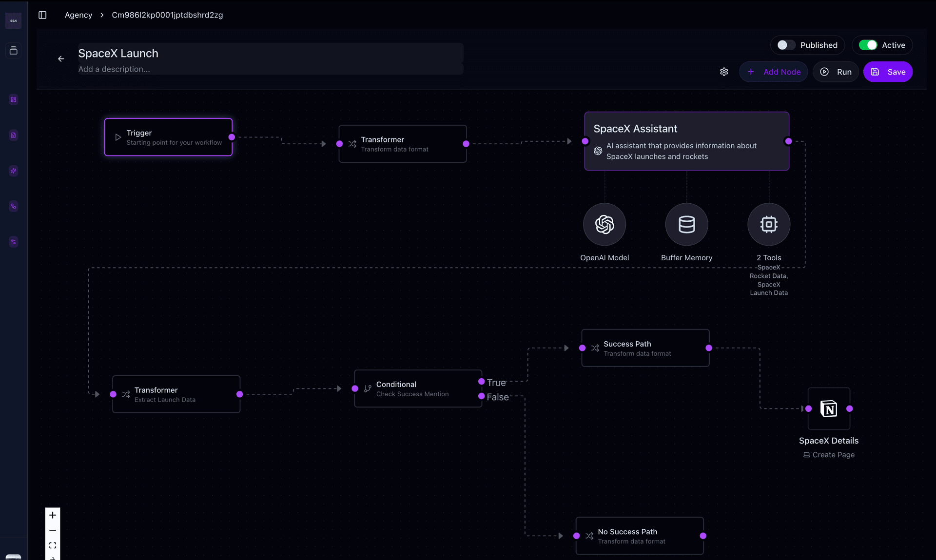Toggle the sidebar panel icon
936x560 pixels.
pos(42,15)
